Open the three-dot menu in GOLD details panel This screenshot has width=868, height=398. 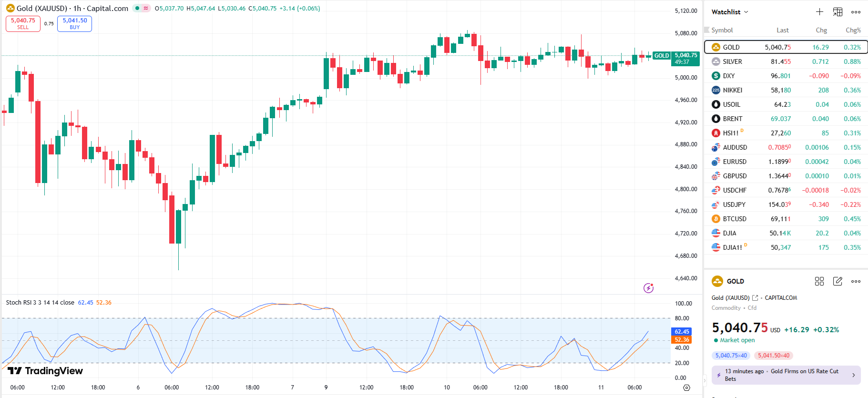856,281
